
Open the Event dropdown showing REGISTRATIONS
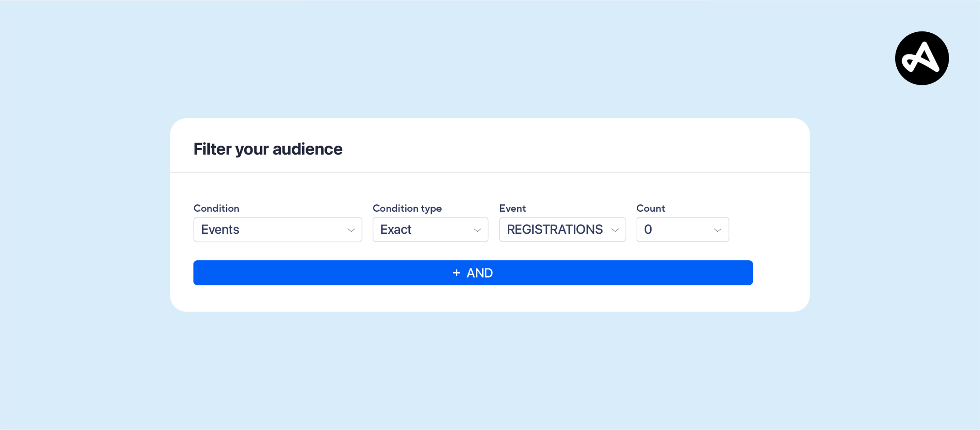coord(562,229)
